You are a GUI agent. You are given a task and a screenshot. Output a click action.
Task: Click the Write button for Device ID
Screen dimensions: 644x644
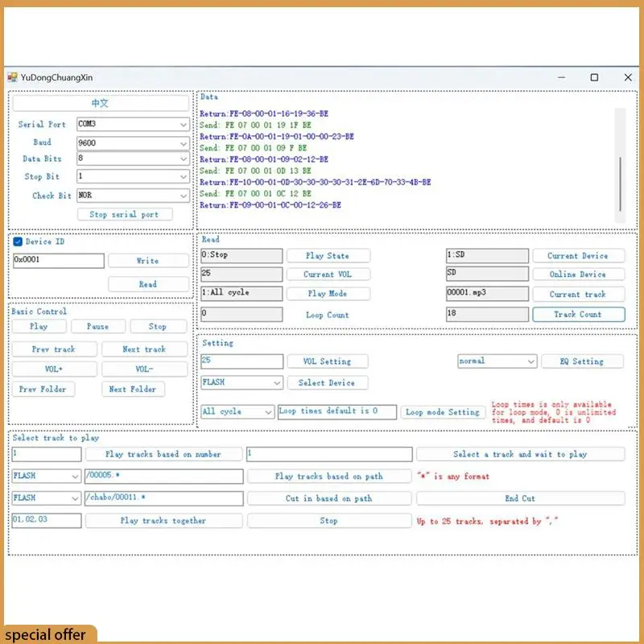click(x=148, y=260)
